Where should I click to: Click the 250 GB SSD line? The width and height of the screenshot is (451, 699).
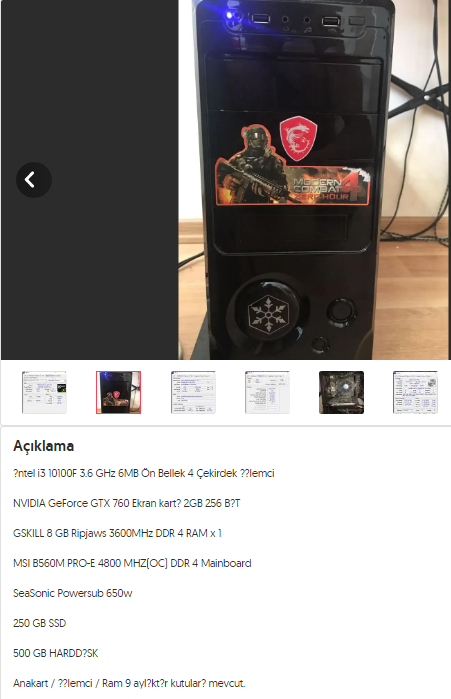coord(40,623)
